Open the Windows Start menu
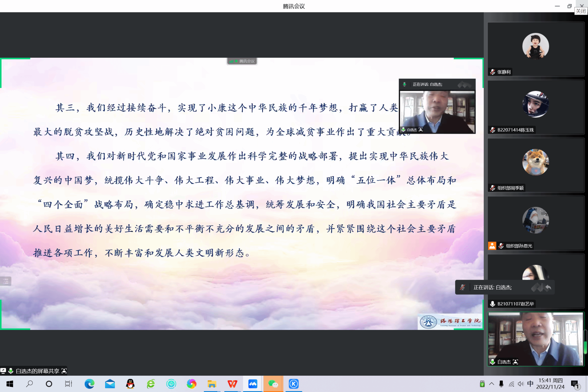The image size is (588, 392). 10,384
